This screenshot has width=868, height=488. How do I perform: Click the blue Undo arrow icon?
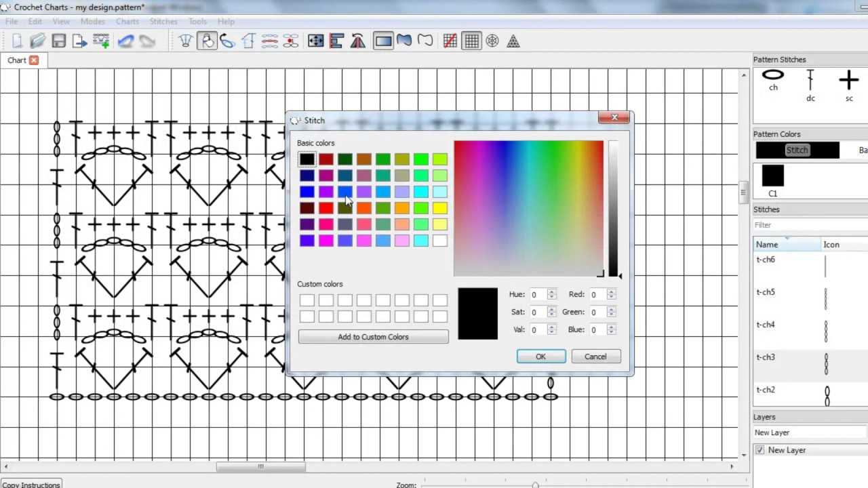[x=125, y=41]
